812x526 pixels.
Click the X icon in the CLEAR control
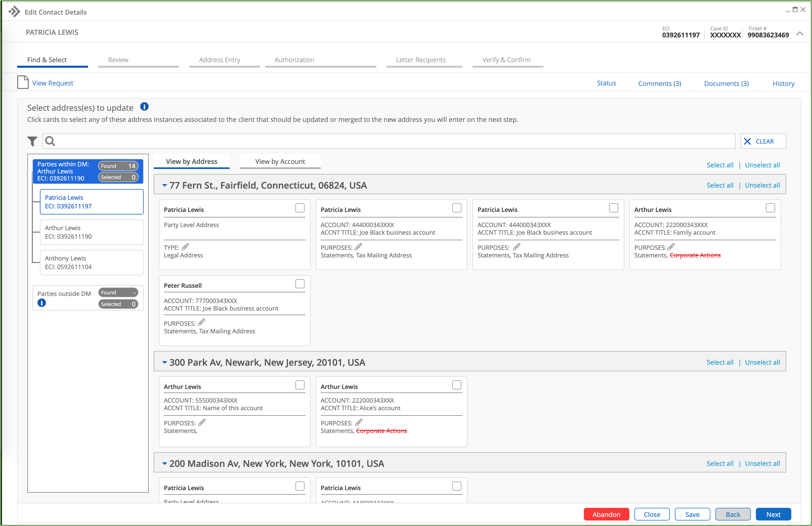747,141
